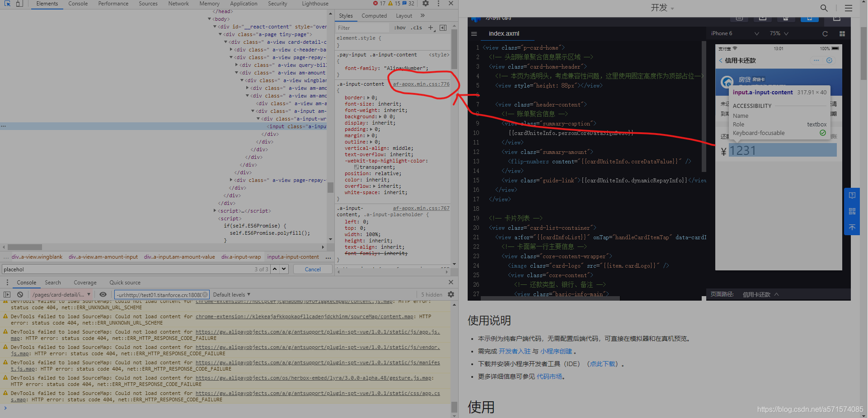The width and height of the screenshot is (868, 418).
Task: Open af-appx.min.css:776 source link
Action: (x=421, y=84)
